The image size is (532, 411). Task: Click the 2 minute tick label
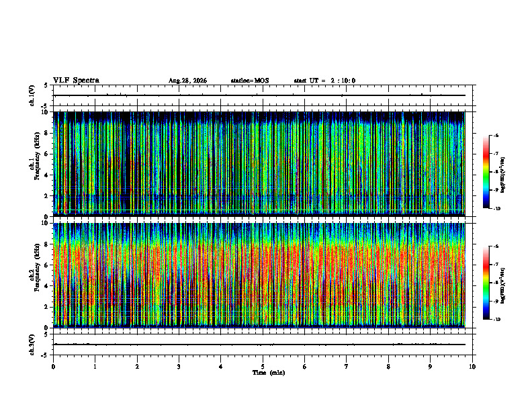pos(137,367)
